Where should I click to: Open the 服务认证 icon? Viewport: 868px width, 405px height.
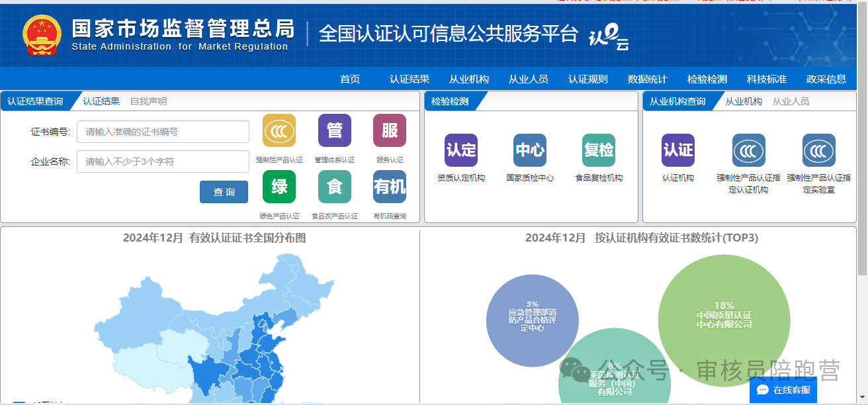click(x=390, y=131)
